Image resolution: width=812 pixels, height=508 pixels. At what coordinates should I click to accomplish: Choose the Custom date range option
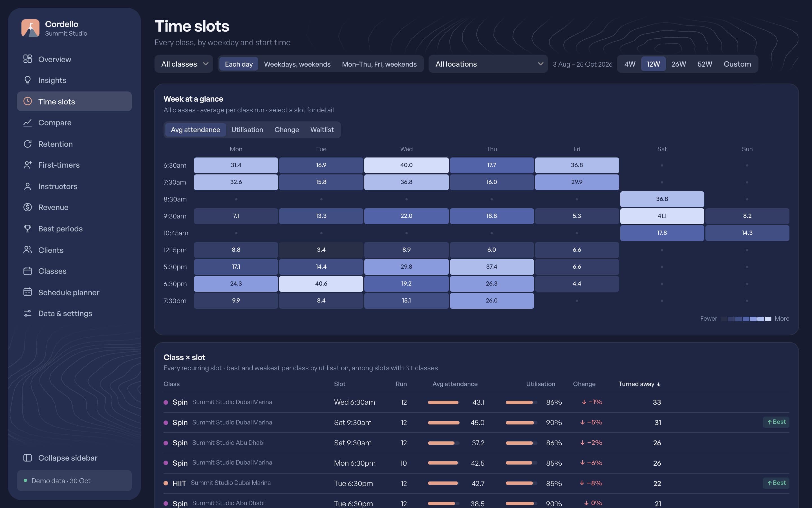pos(737,64)
